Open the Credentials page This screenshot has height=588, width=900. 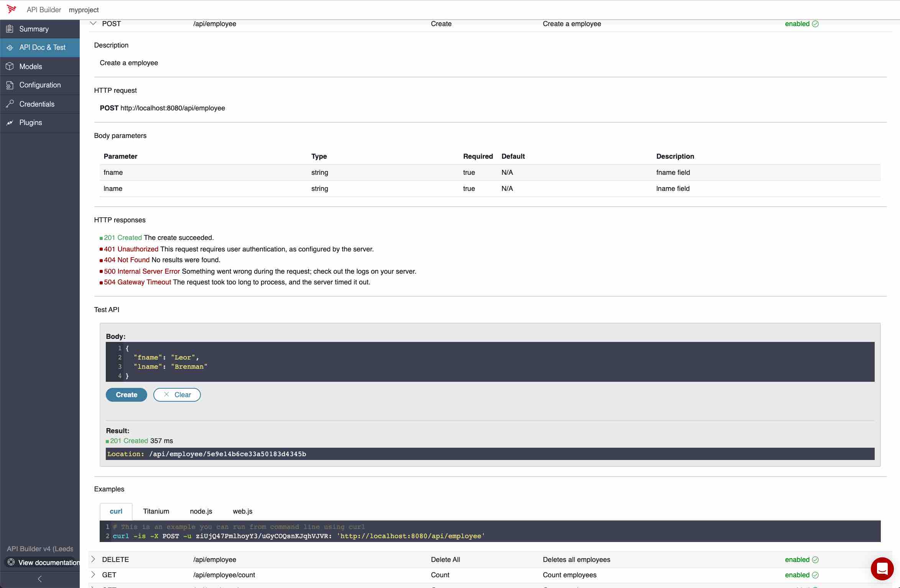(40, 104)
